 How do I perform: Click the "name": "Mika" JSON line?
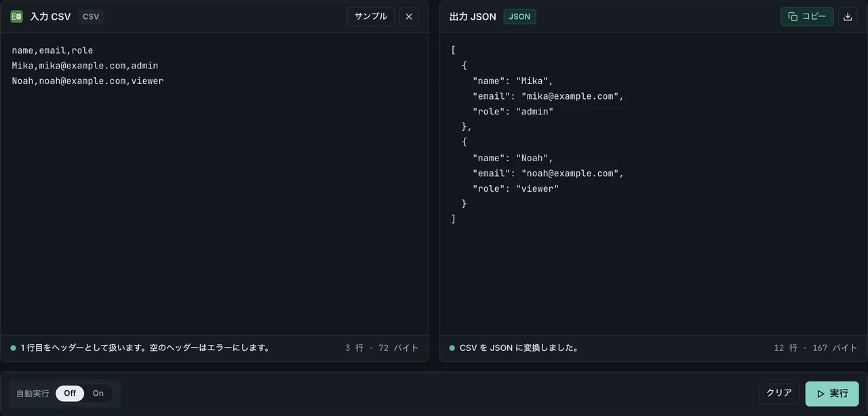(x=513, y=81)
